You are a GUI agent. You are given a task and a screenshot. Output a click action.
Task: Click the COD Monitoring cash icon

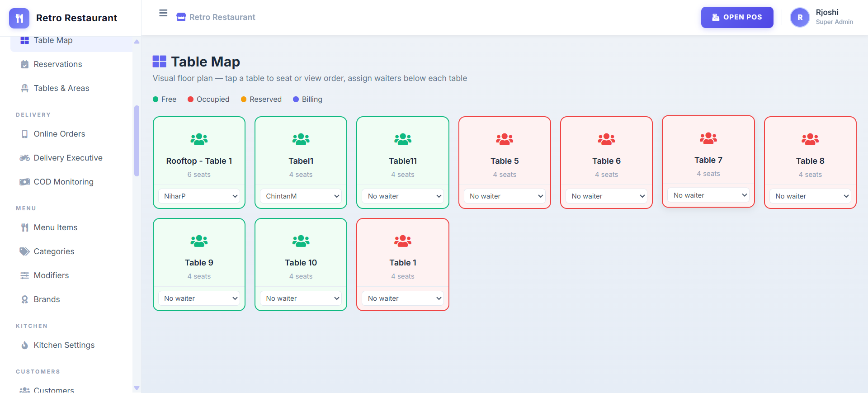[25, 182]
